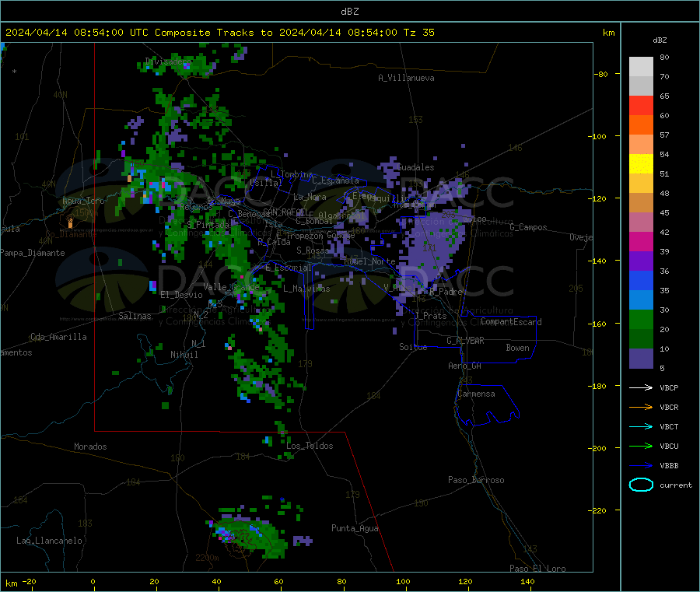Click the A_Villanueva map label
This screenshot has width=700, height=592.
coord(406,78)
